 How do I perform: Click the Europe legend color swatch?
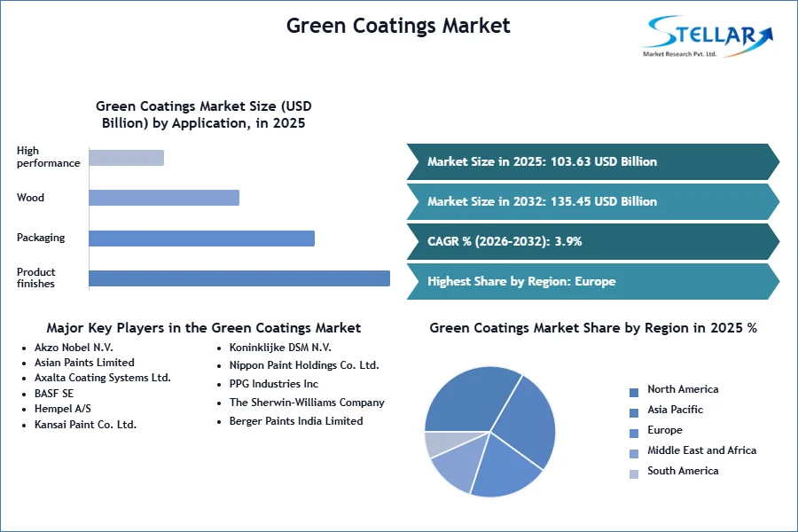pos(634,434)
